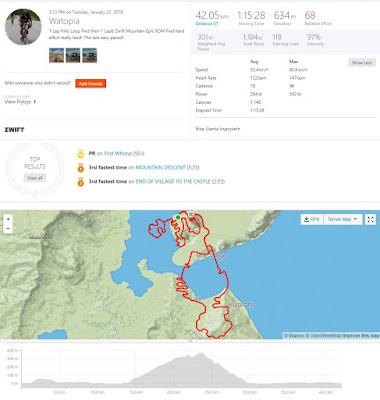
Task: Open the First Whoop segment link
Action: [x=118, y=153]
